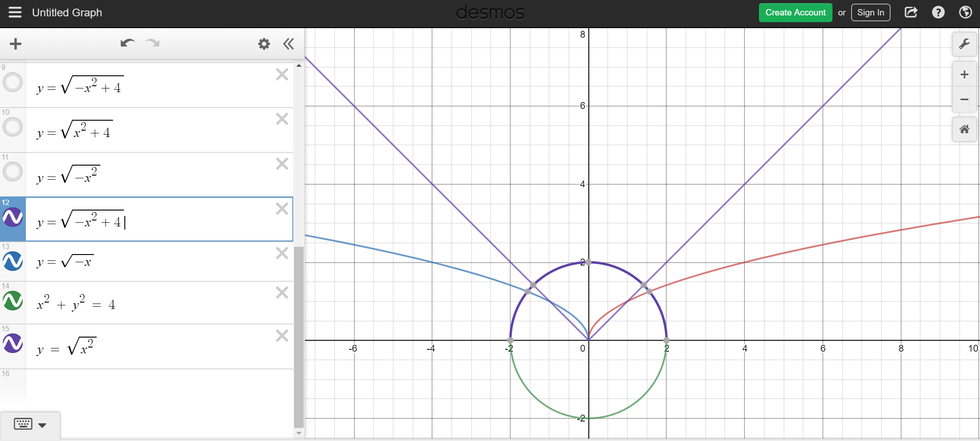Hide the blue y=√(-x) graph
Screen dimensions: 980x441
(13, 261)
